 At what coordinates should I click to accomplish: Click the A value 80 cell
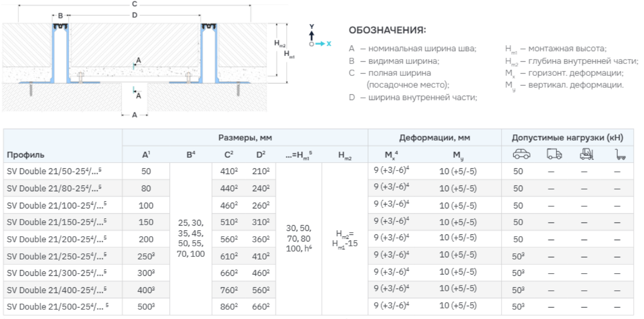[x=146, y=188]
